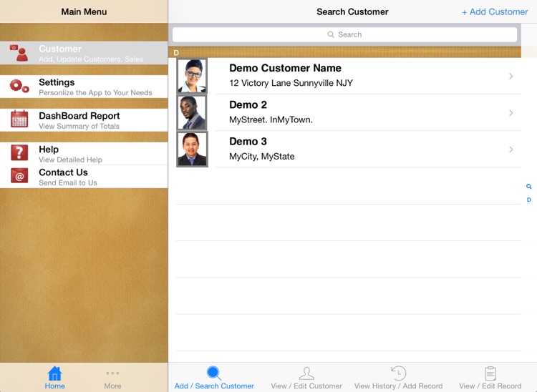Expand the Demo 3 row chevron
Viewport: 537px width, 392px height.
click(511, 149)
